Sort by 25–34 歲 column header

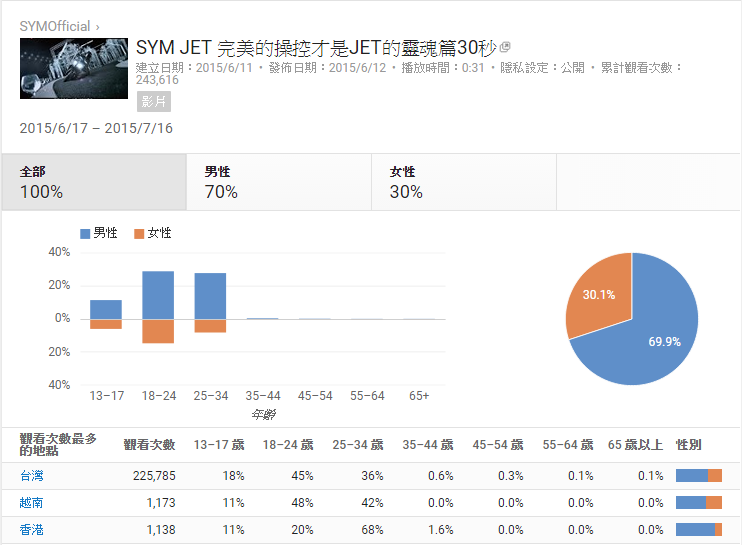358,445
